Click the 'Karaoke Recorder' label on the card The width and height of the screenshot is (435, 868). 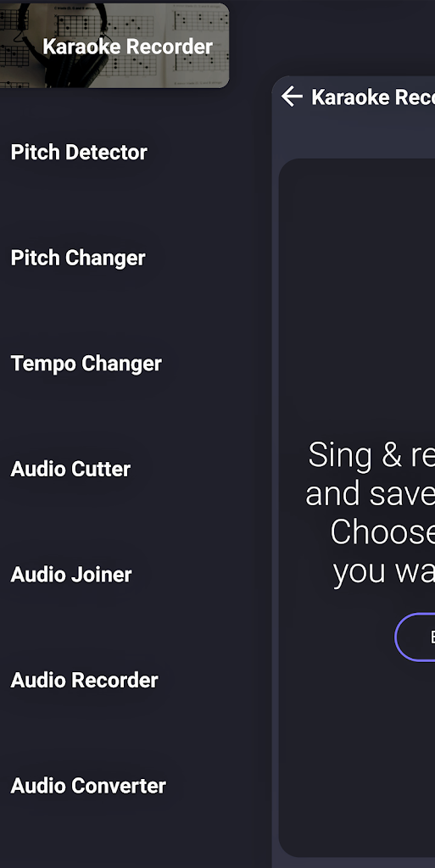tap(127, 47)
